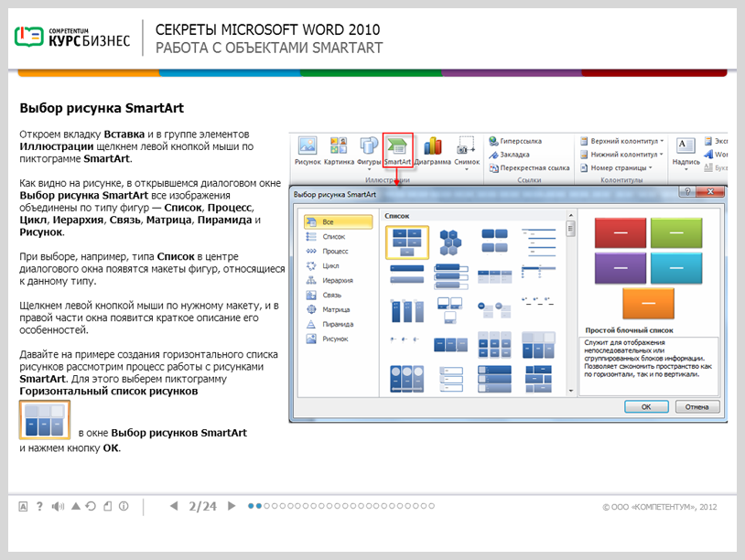The width and height of the screenshot is (745, 560).
Task: Click the Перекрестная ссылка ribbon item
Action: 529,167
